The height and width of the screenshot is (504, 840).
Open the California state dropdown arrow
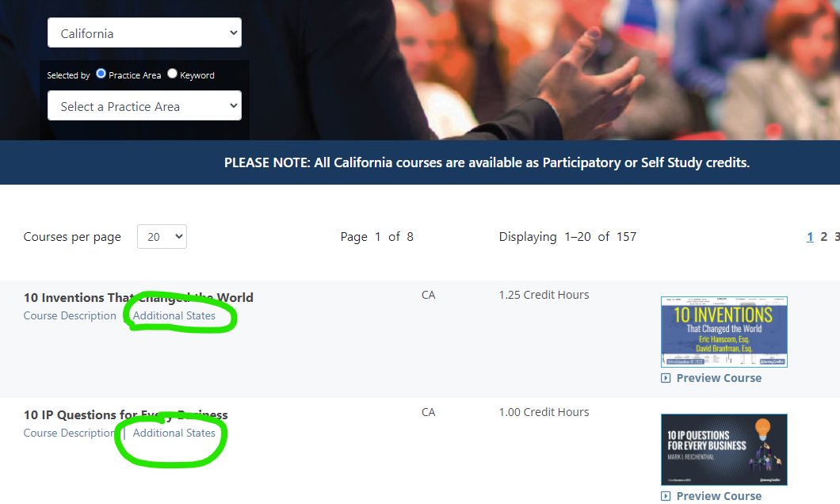[232, 32]
